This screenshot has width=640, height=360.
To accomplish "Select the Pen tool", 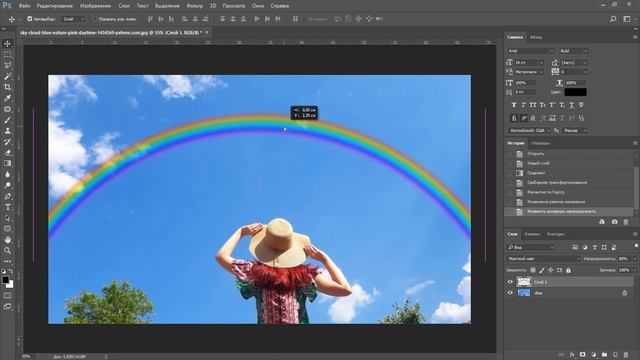I will pyautogui.click(x=7, y=196).
